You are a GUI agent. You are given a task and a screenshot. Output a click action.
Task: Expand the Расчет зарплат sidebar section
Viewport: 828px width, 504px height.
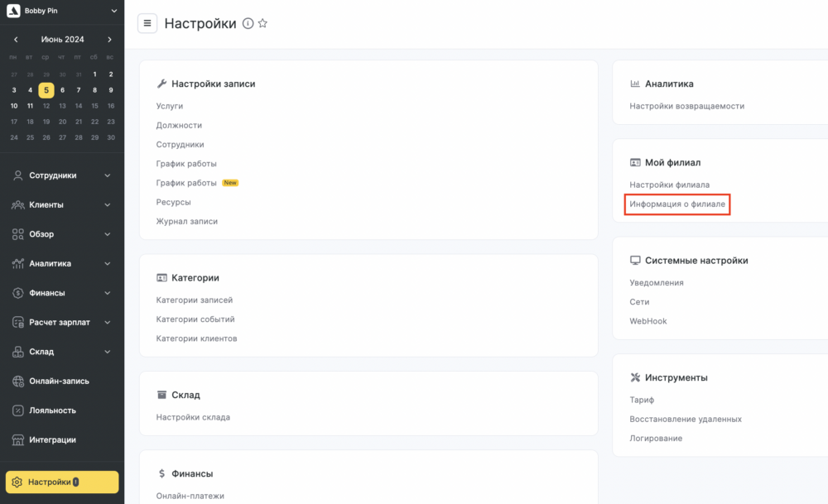point(108,323)
